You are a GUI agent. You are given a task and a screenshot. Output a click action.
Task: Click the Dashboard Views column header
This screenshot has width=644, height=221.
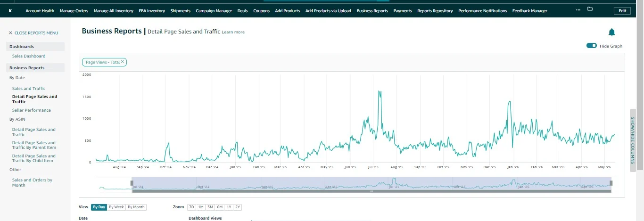click(x=205, y=218)
